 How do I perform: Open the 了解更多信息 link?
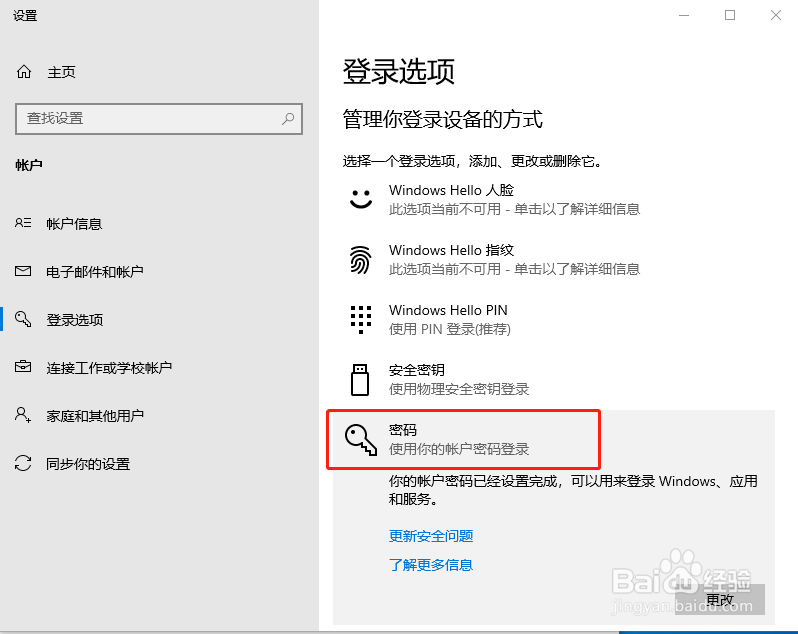click(x=431, y=565)
